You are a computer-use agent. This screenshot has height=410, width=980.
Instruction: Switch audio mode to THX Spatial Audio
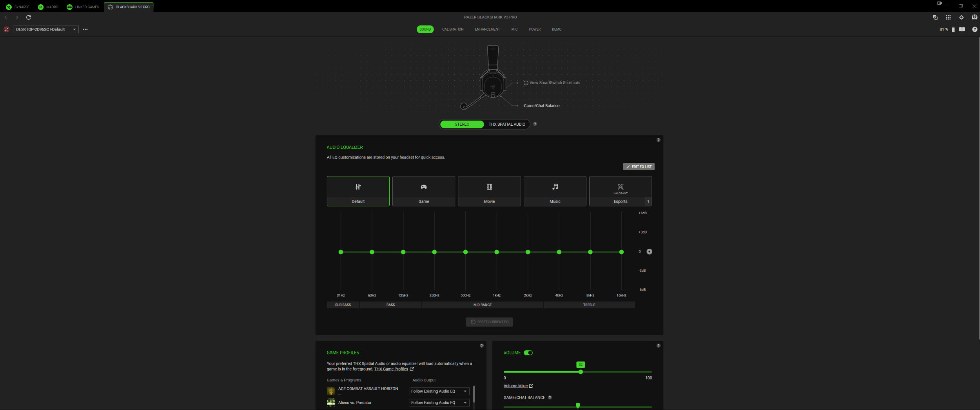coord(507,124)
